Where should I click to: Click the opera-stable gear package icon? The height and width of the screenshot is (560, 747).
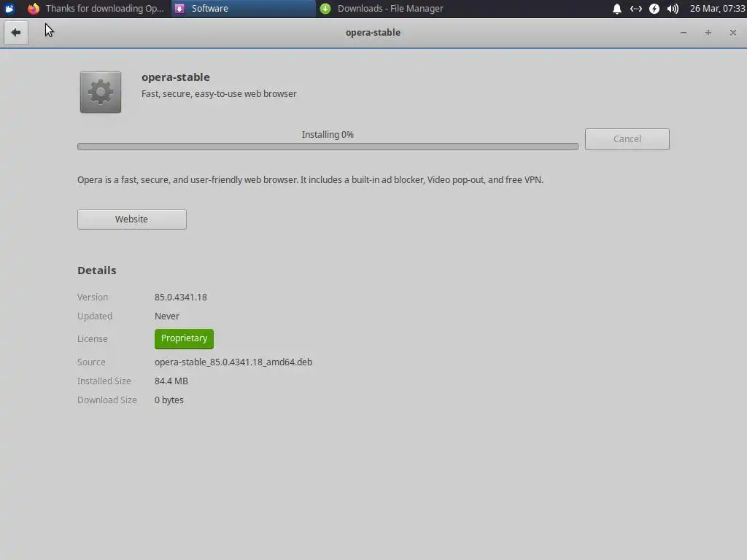click(101, 93)
